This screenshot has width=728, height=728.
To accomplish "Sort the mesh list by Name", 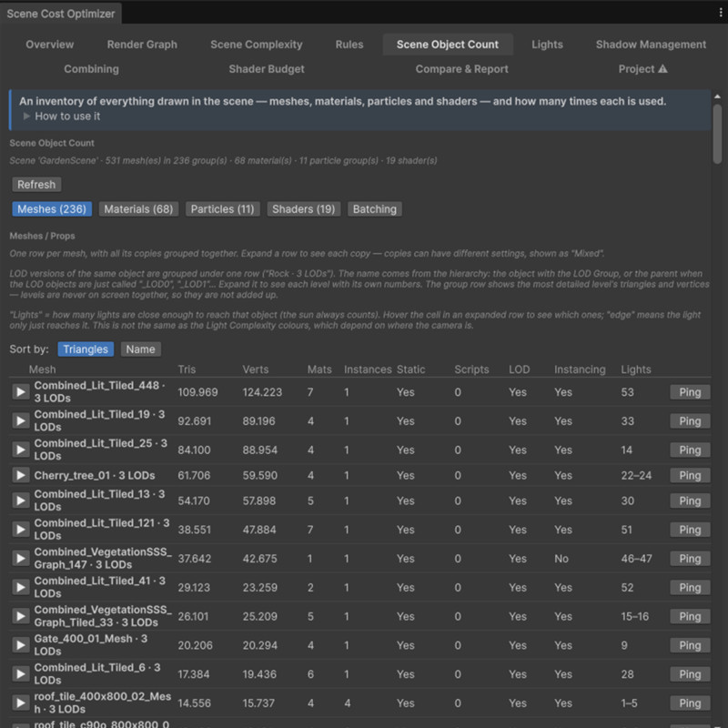I will point(141,349).
